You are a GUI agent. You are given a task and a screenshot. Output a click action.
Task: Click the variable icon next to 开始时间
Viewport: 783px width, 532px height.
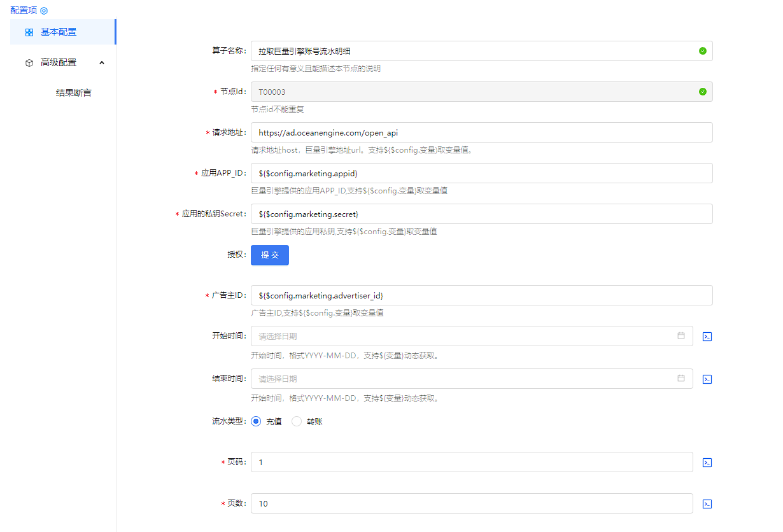click(x=707, y=337)
